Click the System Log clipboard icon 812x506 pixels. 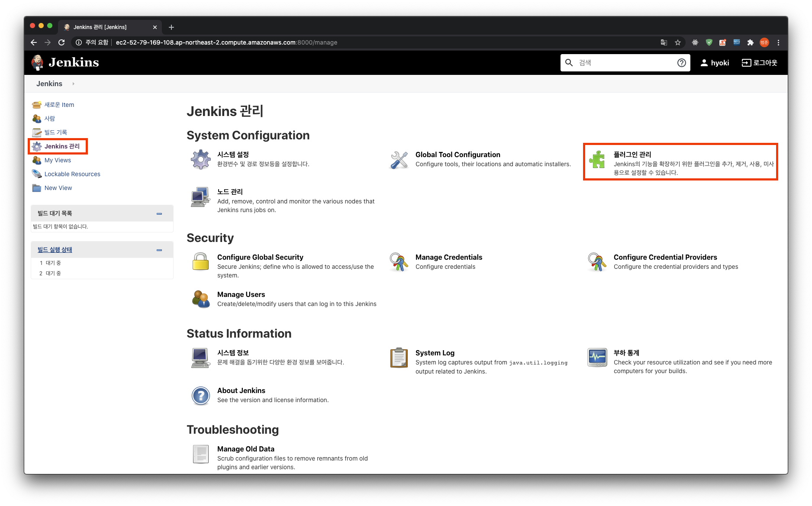click(399, 358)
